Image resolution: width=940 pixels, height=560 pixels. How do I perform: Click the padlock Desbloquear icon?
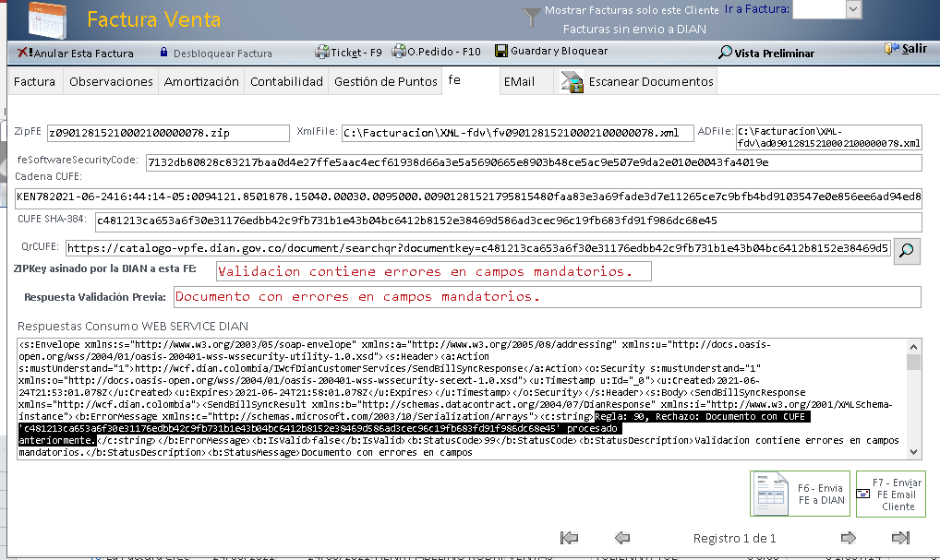(163, 53)
